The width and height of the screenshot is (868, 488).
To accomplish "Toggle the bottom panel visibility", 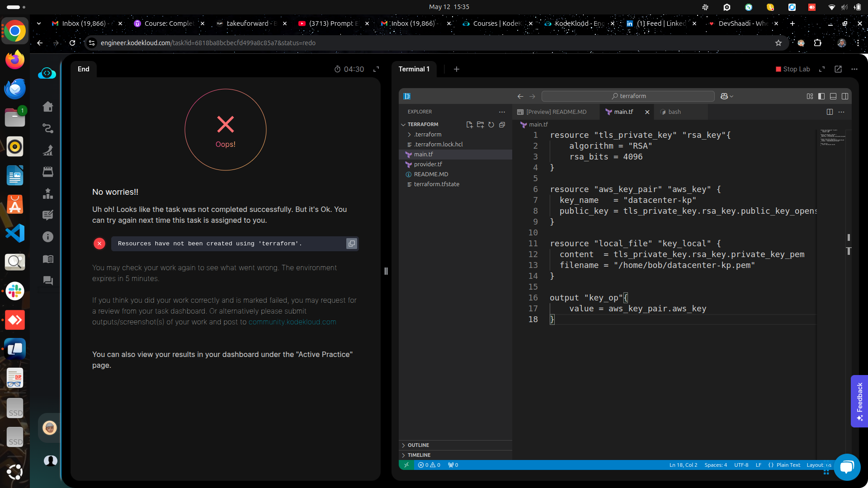I will coord(833,96).
